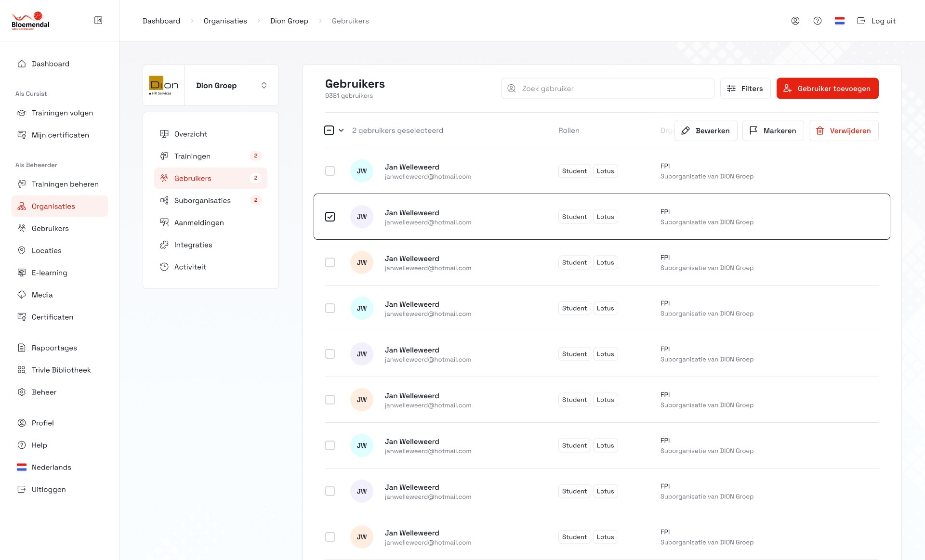This screenshot has height=560, width=925.
Task: Check the third Jan Welleweerd row checkbox
Action: click(x=330, y=262)
